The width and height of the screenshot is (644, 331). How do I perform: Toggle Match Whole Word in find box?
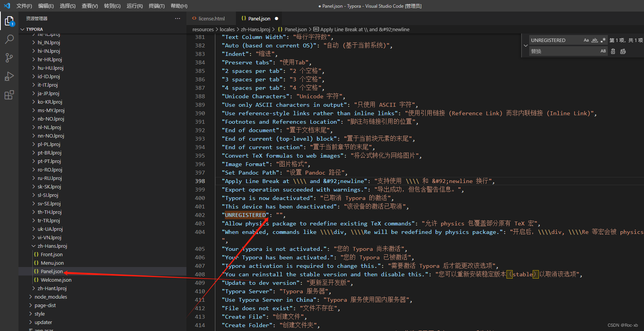coord(595,40)
